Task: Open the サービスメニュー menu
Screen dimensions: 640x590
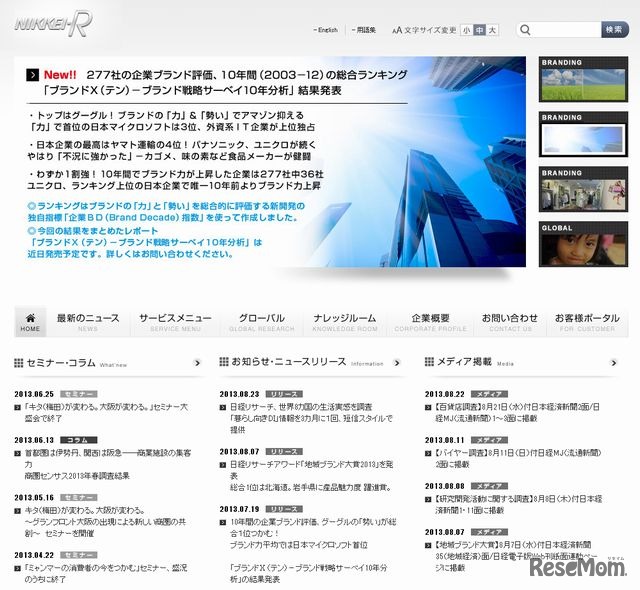Action: coord(175,322)
